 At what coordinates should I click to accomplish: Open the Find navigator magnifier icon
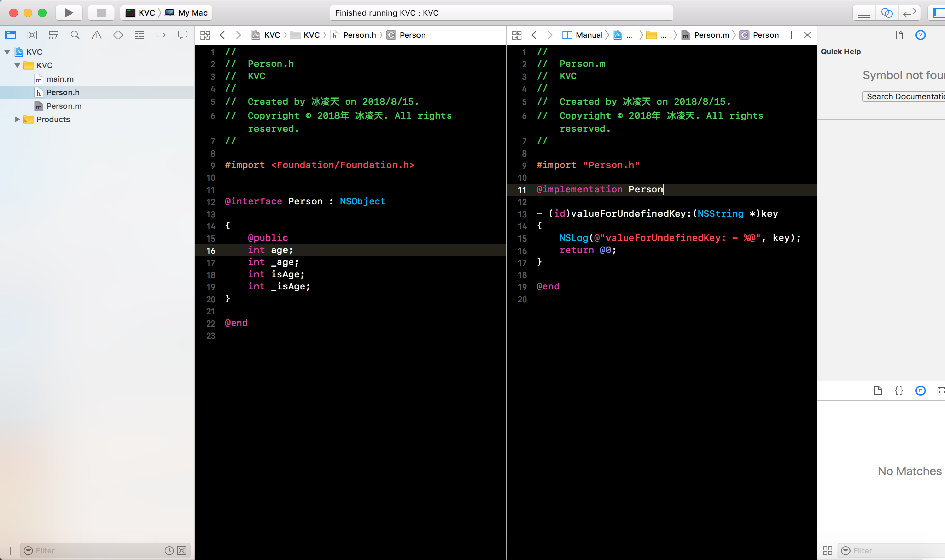tap(75, 35)
